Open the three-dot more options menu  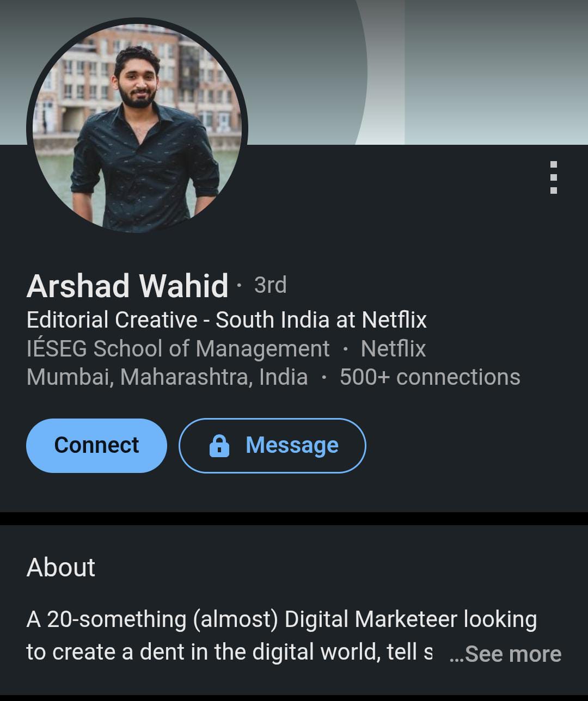[x=553, y=177]
